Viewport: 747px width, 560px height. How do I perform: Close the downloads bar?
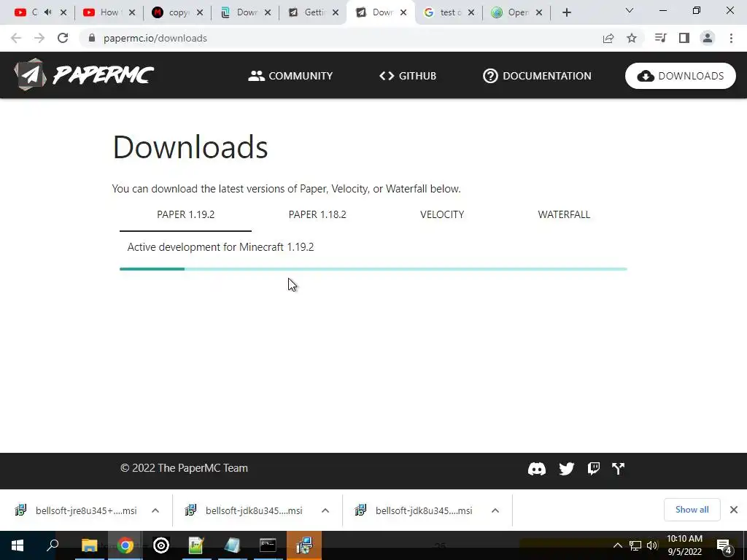[734, 510]
